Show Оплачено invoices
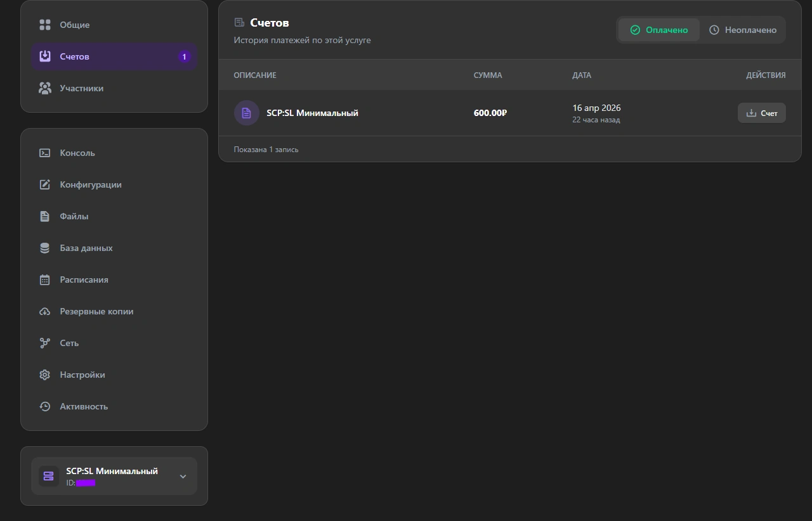This screenshot has height=521, width=812. (x=659, y=30)
